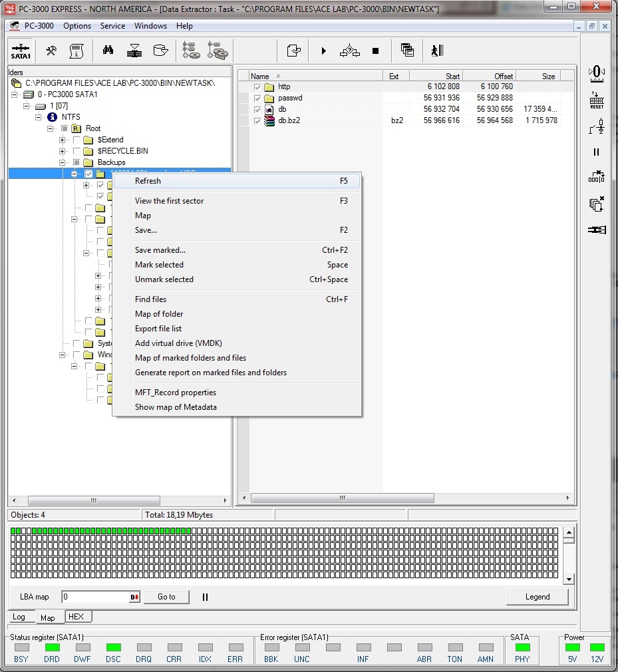Click the SATA1 port toolbar icon
Viewport: 618px width, 672px height.
pyautogui.click(x=21, y=51)
